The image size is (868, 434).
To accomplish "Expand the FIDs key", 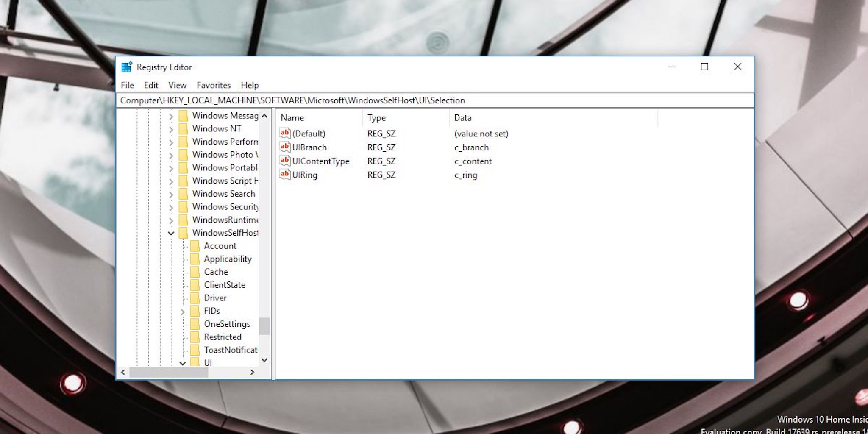I will coord(183,312).
